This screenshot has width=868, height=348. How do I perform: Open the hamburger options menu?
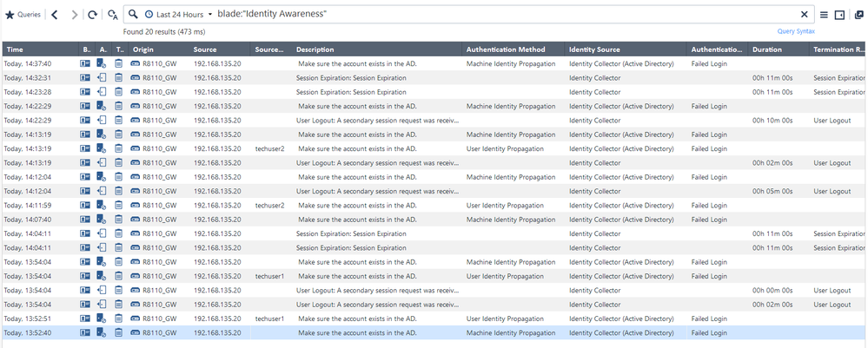(x=824, y=15)
